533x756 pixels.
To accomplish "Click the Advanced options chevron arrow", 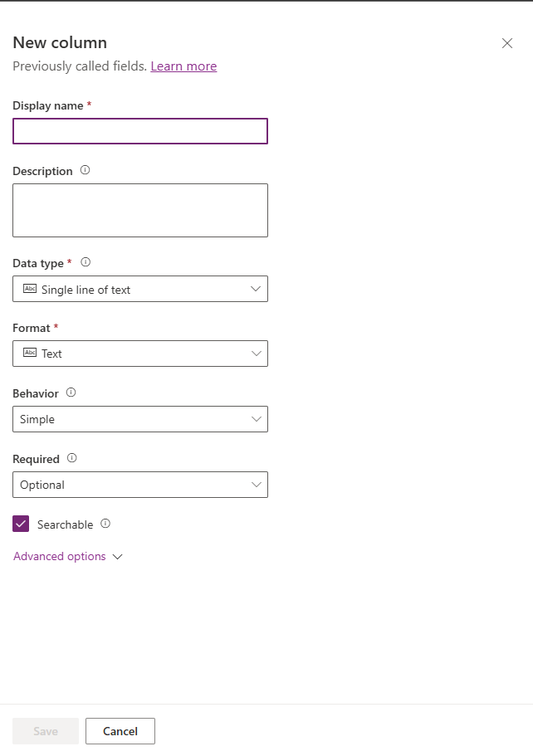I will click(x=117, y=557).
